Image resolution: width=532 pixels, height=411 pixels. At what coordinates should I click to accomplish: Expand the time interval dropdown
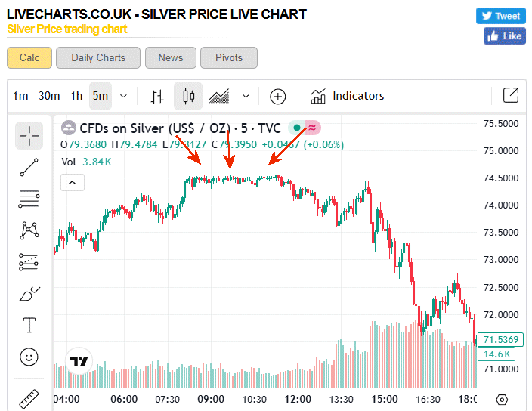123,96
